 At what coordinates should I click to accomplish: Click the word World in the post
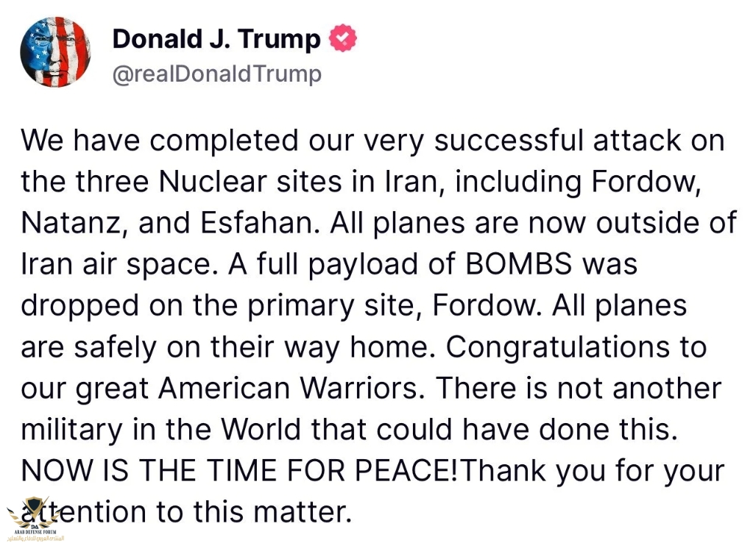click(261, 429)
